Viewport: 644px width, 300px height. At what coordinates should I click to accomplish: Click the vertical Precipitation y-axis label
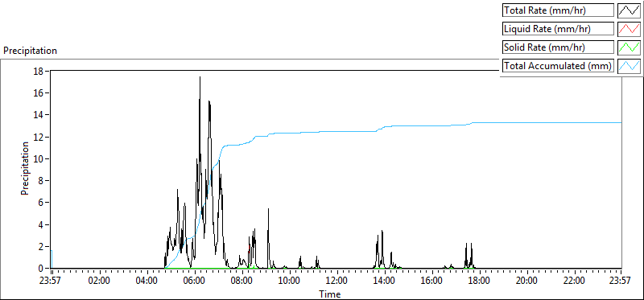tap(25, 169)
